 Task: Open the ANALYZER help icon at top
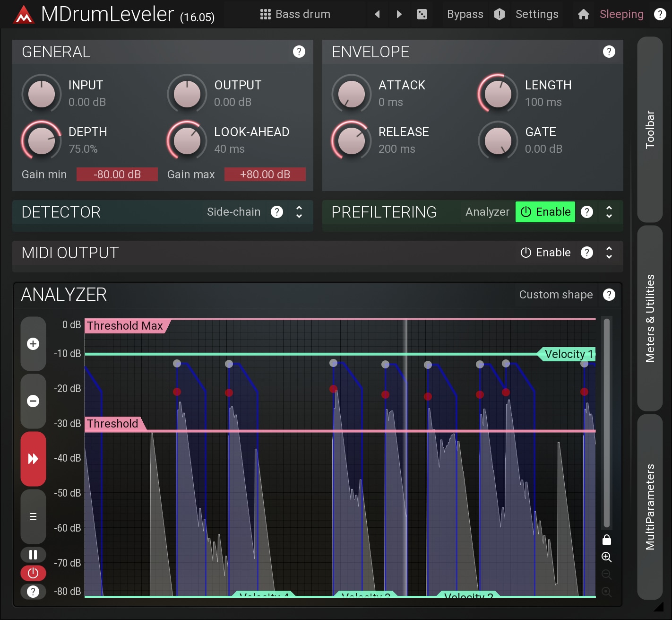coord(609,295)
